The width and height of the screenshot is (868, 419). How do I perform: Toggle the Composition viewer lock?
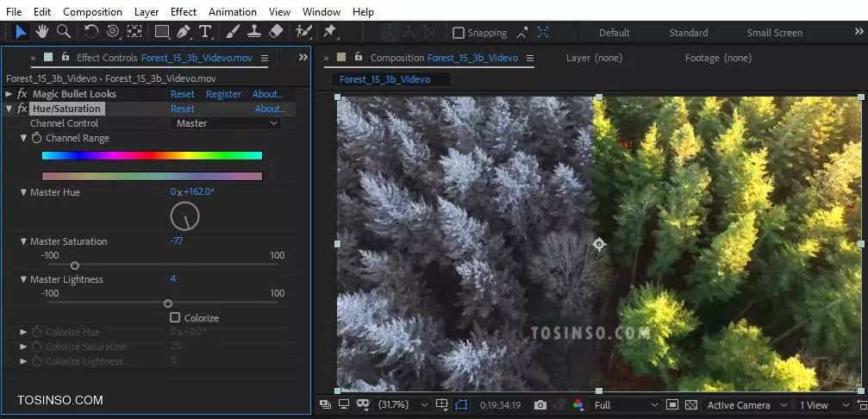click(359, 56)
